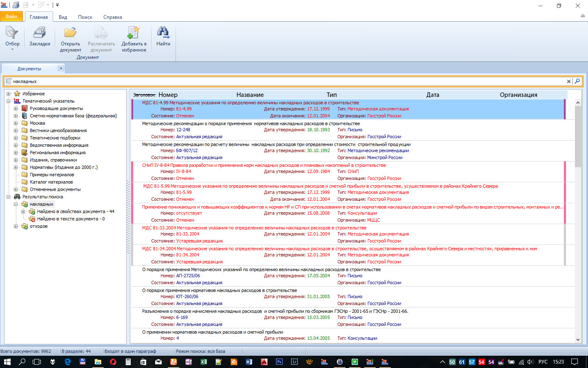
Task: Expand the Избранное tree node
Action: click(8, 94)
